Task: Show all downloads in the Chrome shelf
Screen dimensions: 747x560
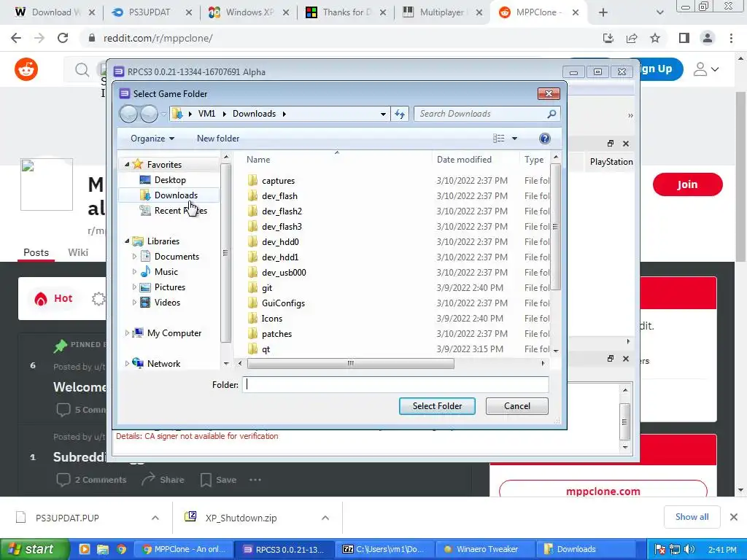Action: point(692,517)
